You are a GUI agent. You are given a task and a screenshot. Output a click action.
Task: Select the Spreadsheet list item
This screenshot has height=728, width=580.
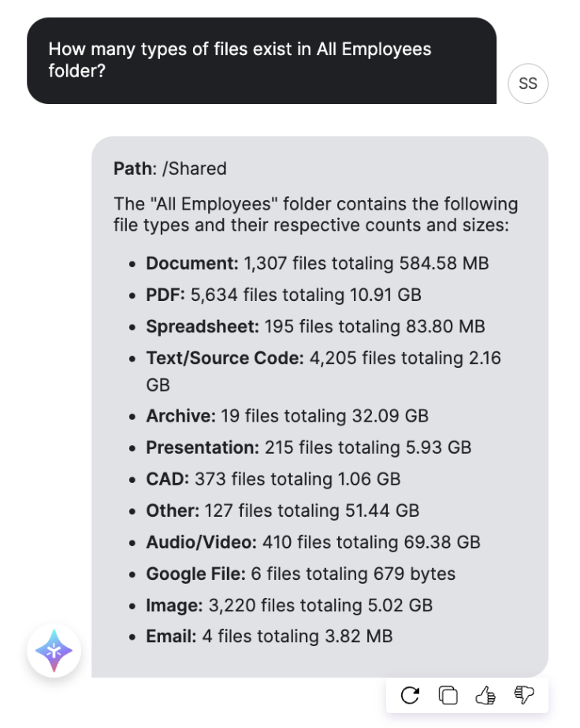pos(315,326)
